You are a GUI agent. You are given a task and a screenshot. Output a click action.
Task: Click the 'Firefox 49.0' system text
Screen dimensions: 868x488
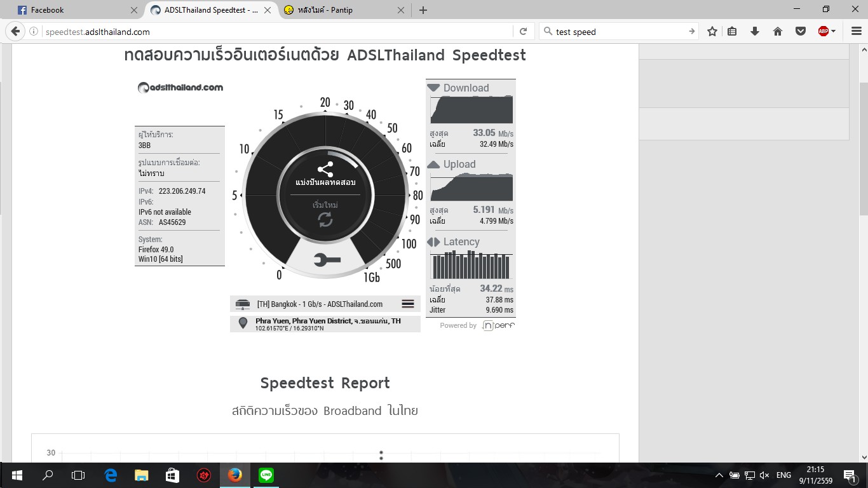pos(156,250)
